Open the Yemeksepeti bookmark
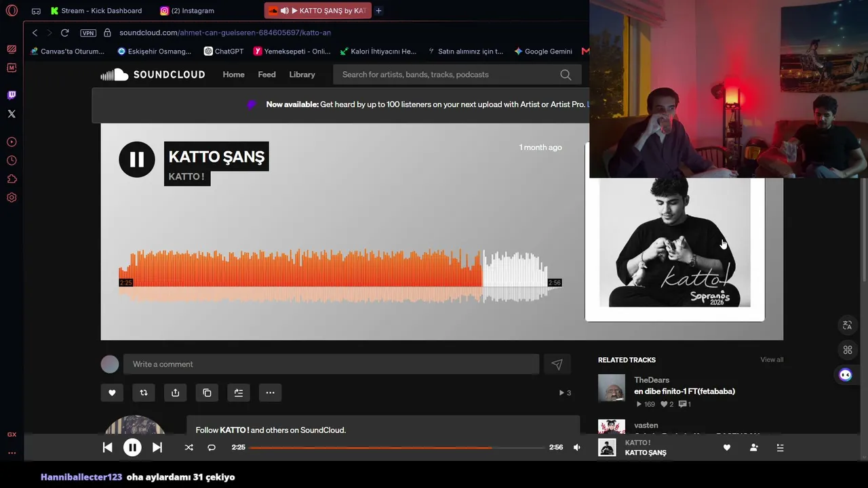 pyautogui.click(x=292, y=51)
